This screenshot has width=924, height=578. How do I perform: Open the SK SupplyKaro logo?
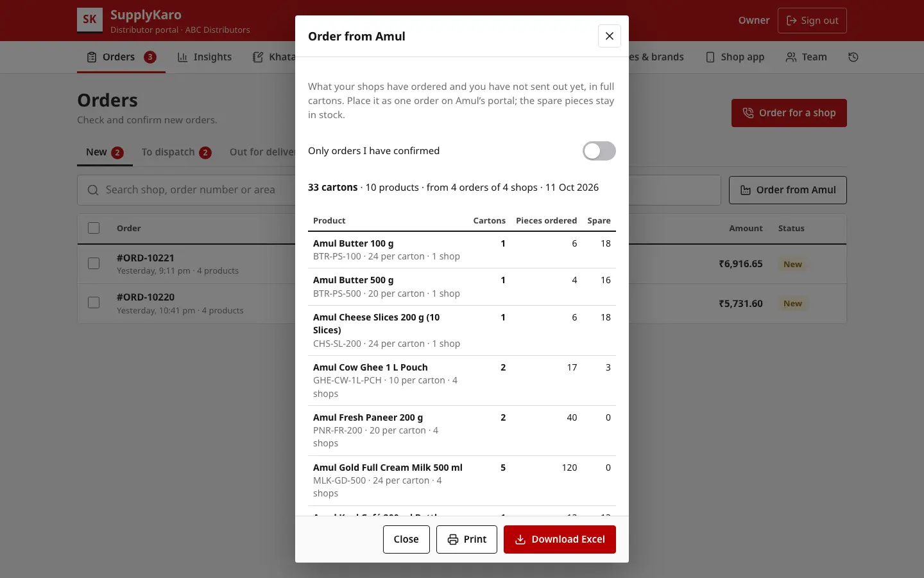point(90,20)
